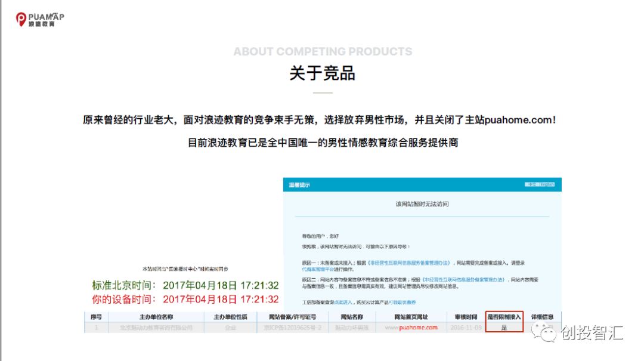Click the 网站首页网址 column header
The width and height of the screenshot is (644, 361).
coord(411,317)
